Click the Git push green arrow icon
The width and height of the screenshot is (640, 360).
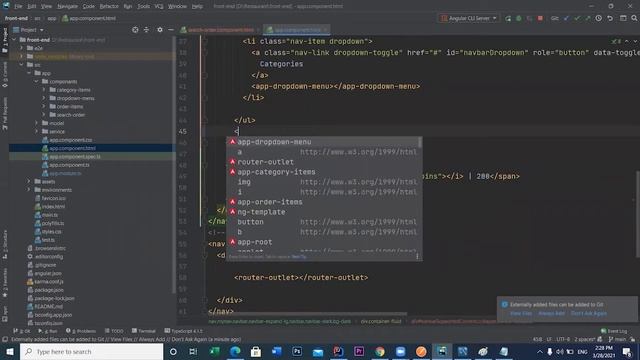pyautogui.click(x=588, y=18)
